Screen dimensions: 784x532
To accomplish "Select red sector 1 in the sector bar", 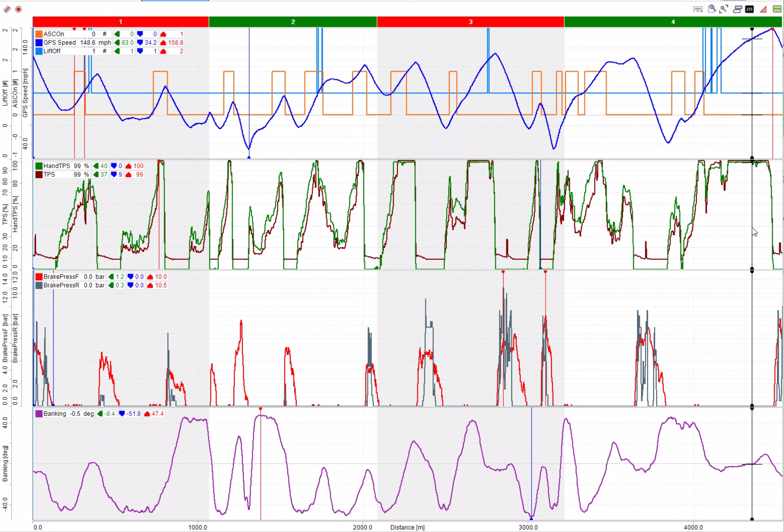I will click(x=120, y=22).
